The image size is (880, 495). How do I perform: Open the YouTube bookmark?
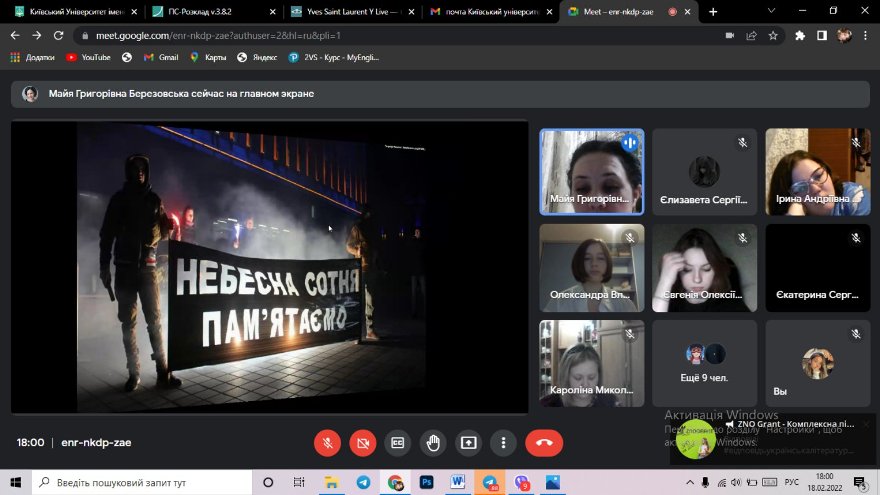88,57
